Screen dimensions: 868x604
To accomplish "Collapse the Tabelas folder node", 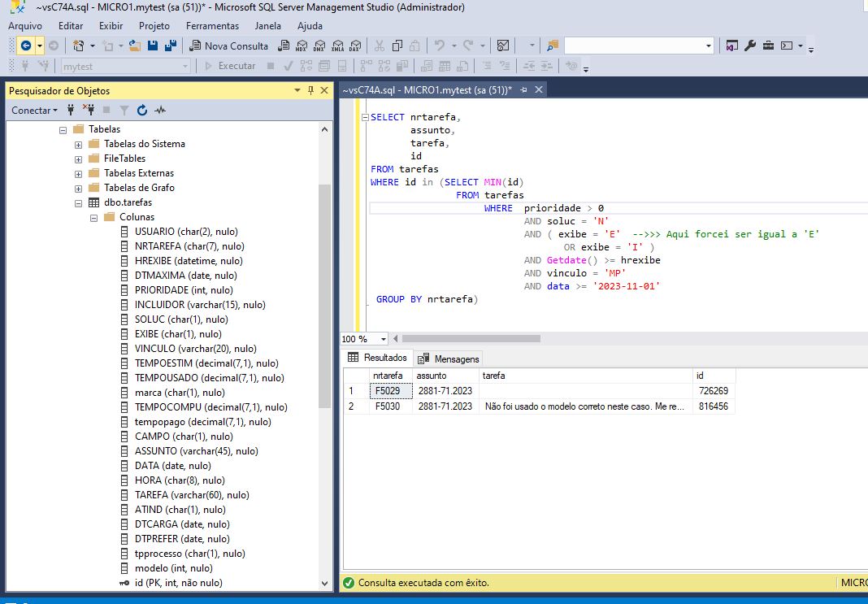I will 63,129.
